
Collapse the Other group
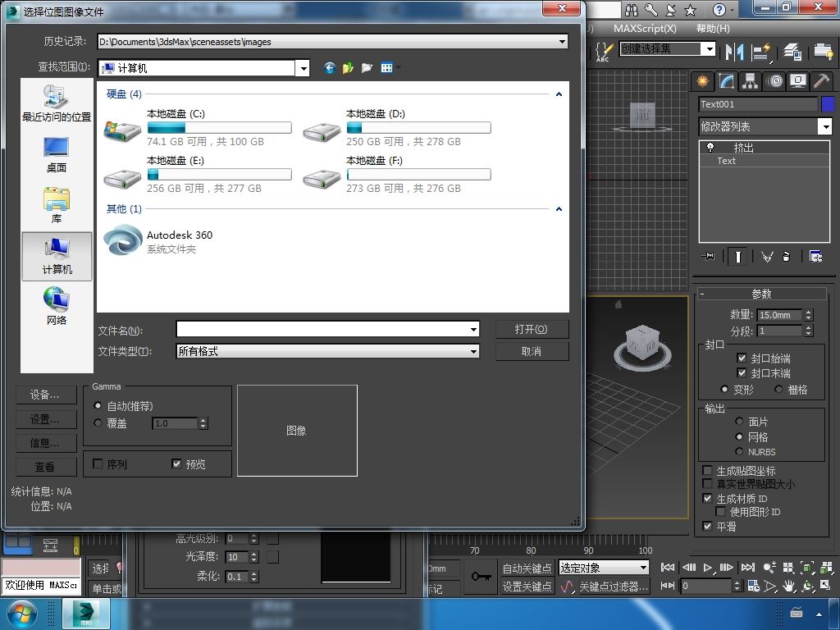pos(559,209)
